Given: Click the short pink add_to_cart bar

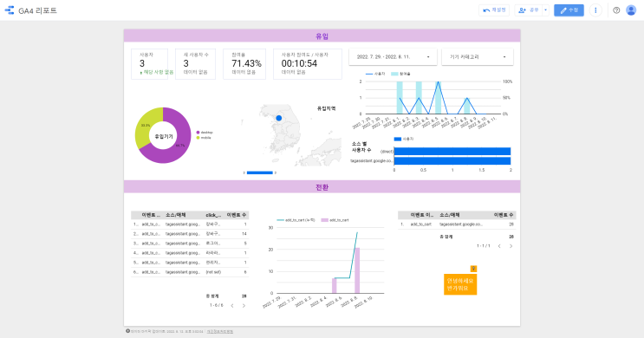Looking at the screenshot, I should (335, 285).
